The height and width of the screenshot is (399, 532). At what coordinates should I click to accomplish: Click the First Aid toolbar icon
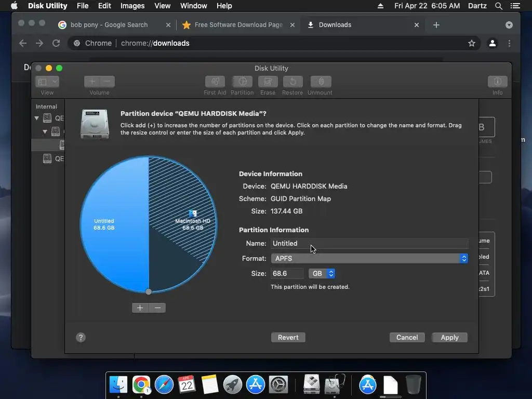coord(215,82)
